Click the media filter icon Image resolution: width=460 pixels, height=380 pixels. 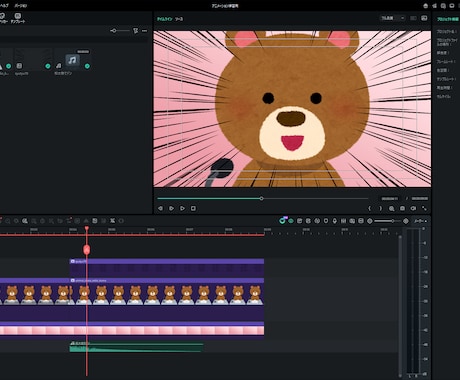tap(135, 31)
